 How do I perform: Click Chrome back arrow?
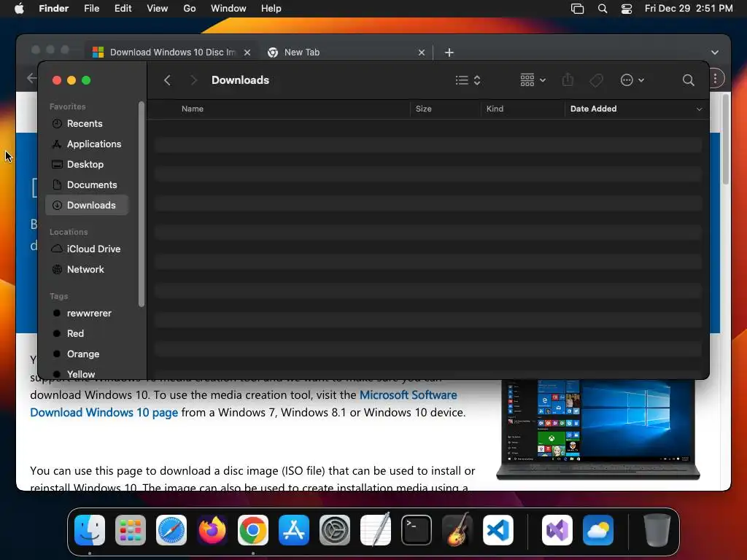pyautogui.click(x=31, y=78)
